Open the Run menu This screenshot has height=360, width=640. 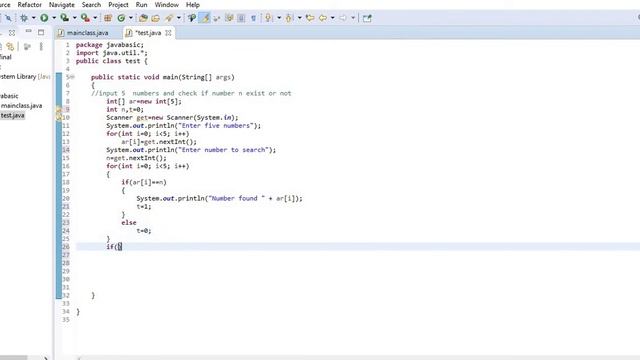[x=141, y=5]
